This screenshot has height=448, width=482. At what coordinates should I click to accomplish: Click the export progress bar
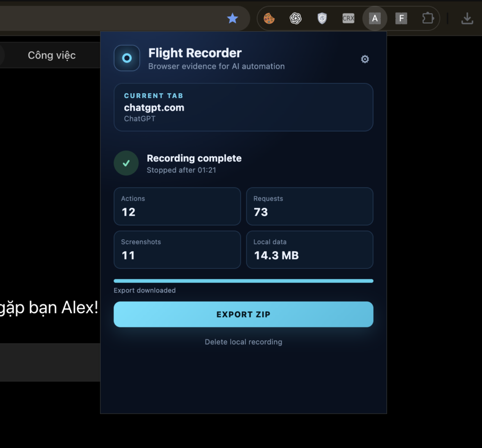tap(243, 281)
